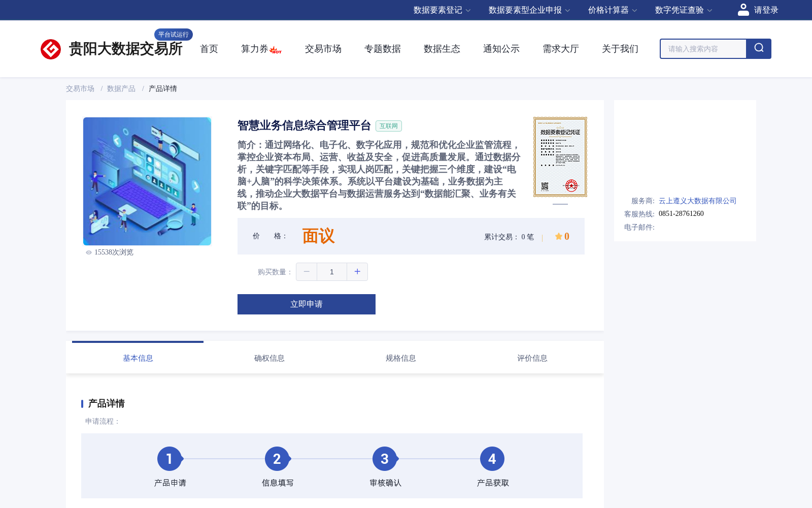Expand the 数字凭证查验 dropdown

click(x=684, y=10)
